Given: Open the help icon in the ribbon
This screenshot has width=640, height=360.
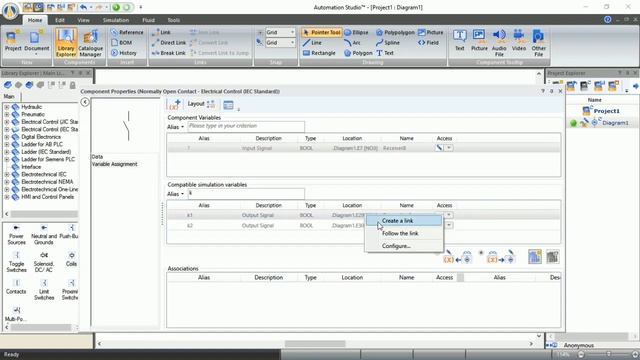Looking at the screenshot, I should (x=608, y=20).
